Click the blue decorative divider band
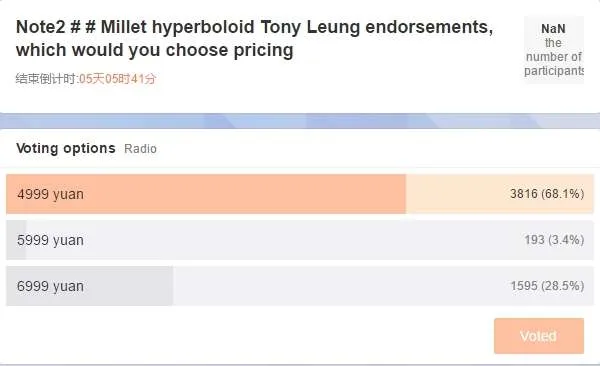 tap(300, 121)
